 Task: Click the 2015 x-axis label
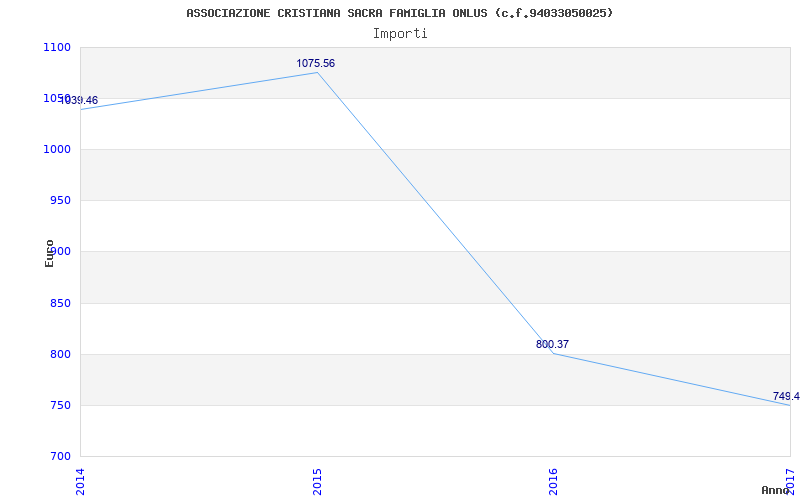pyautogui.click(x=317, y=482)
